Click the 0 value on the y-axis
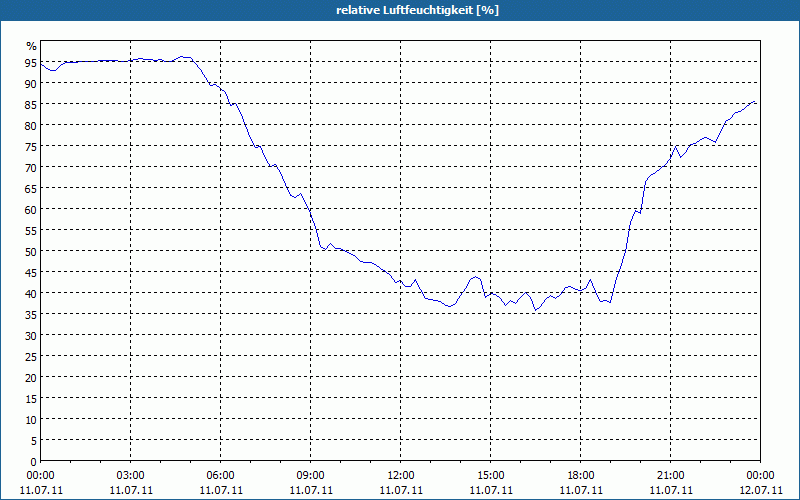Viewport: 800px width, 500px height. 34,462
